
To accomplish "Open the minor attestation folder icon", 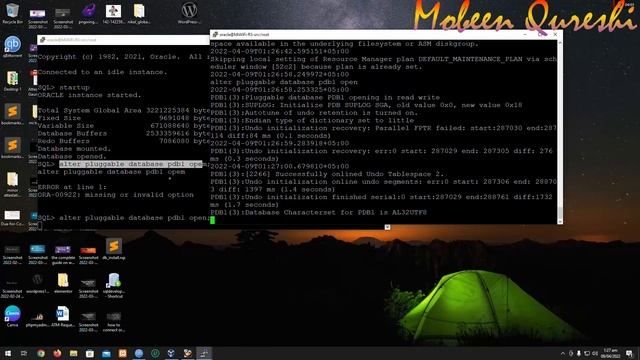I will (x=12, y=184).
